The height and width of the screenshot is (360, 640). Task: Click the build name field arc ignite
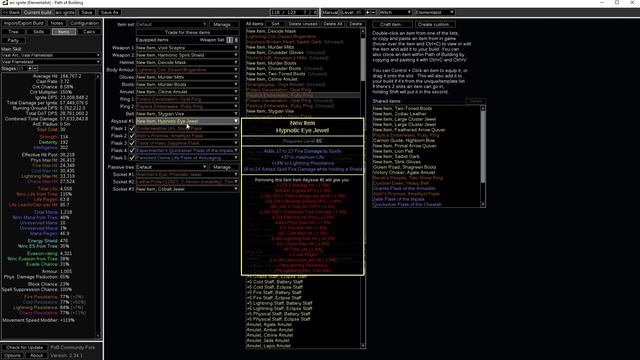coord(65,12)
